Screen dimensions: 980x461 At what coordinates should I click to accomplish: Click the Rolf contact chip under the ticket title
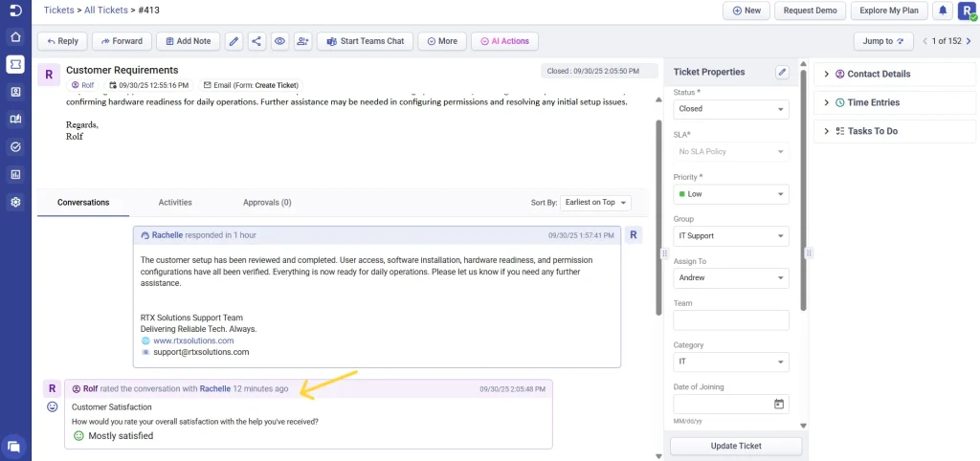[x=83, y=85]
